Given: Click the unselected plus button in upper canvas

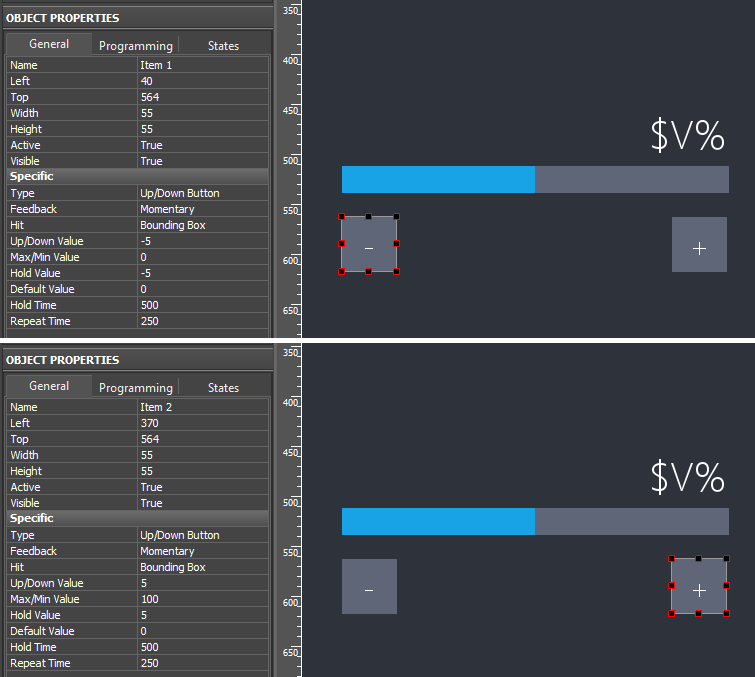Looking at the screenshot, I should 699,245.
